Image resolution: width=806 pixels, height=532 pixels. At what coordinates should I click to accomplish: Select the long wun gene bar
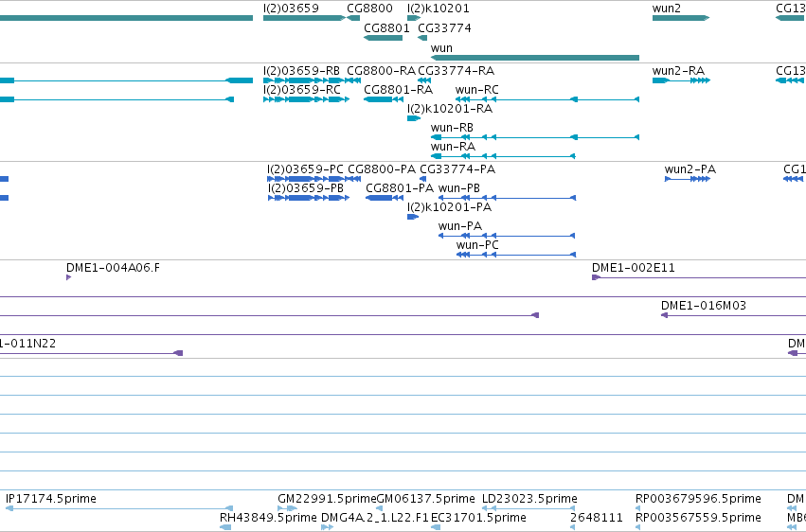[x=534, y=58]
